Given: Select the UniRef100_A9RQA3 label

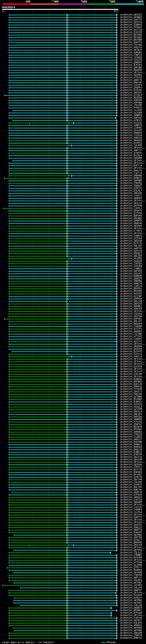Looking at the screenshot, I should (131, 52).
